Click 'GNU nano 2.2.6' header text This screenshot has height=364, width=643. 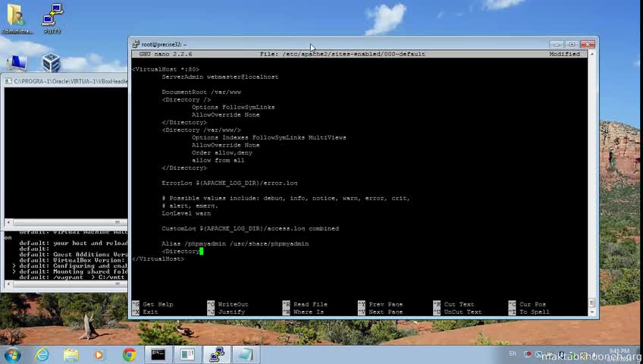tap(165, 54)
